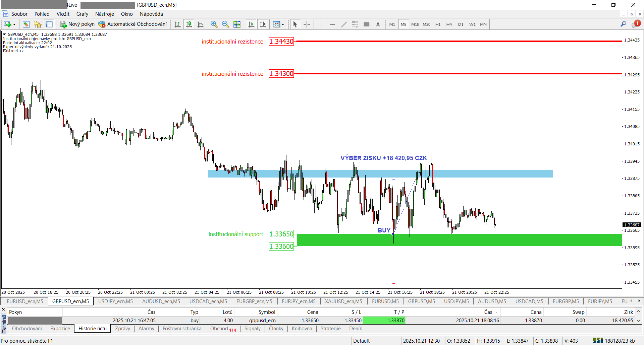This screenshot has height=345, width=644.
Task: Switch chart to bar chart mode
Action: 178,24
